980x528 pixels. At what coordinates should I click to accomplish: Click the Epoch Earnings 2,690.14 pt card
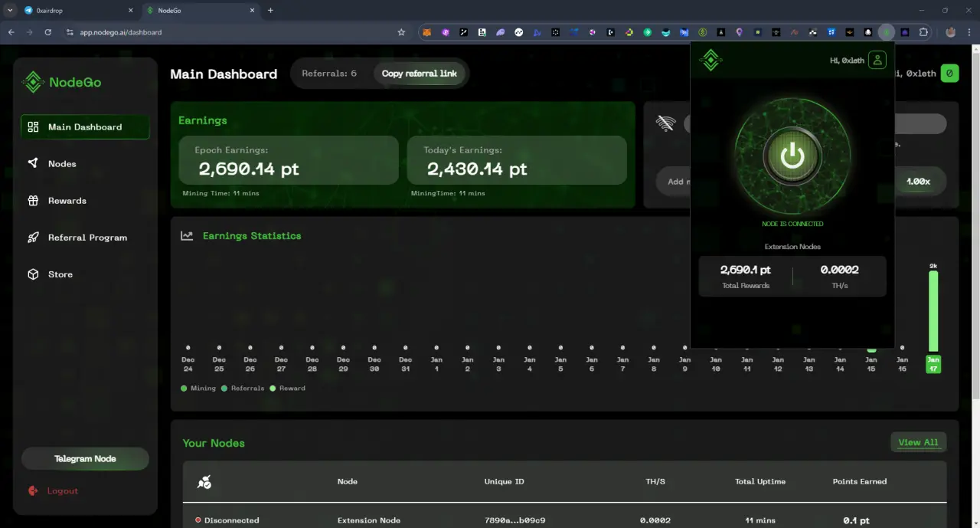pyautogui.click(x=289, y=160)
